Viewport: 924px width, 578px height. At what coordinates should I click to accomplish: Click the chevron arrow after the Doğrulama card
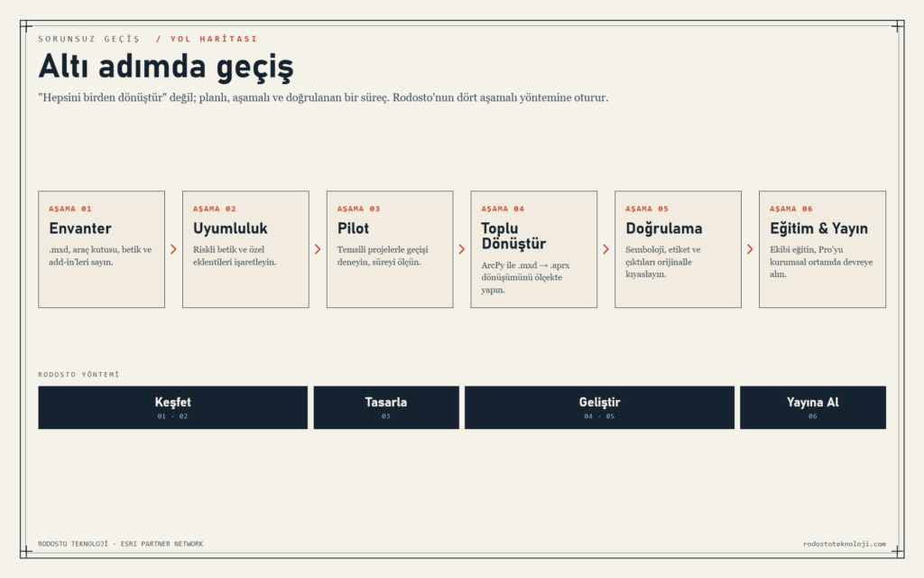click(750, 249)
